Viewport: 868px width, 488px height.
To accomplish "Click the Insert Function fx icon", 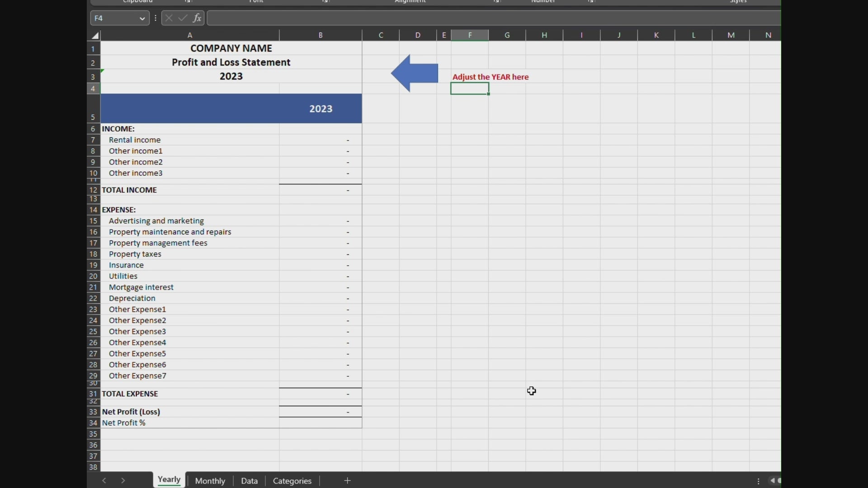I will coord(197,18).
